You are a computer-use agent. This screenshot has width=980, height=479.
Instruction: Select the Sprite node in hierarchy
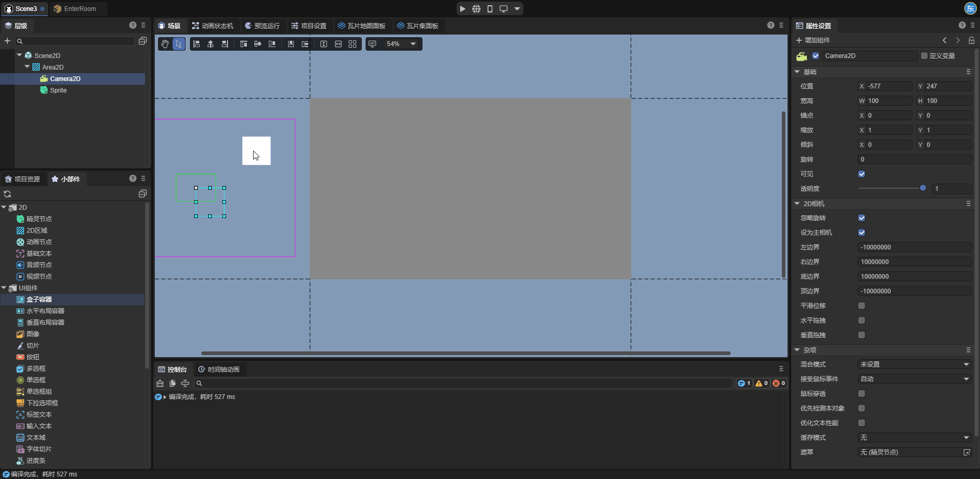(58, 90)
